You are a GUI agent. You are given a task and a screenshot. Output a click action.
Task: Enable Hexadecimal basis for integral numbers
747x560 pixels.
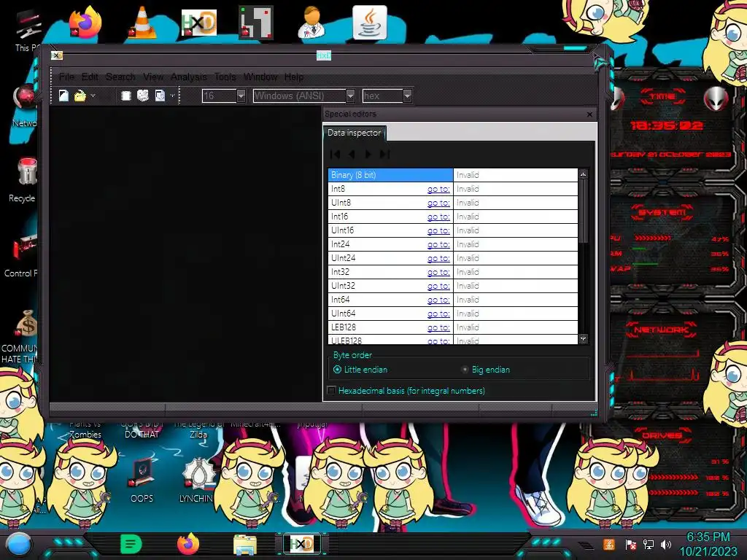406,391
